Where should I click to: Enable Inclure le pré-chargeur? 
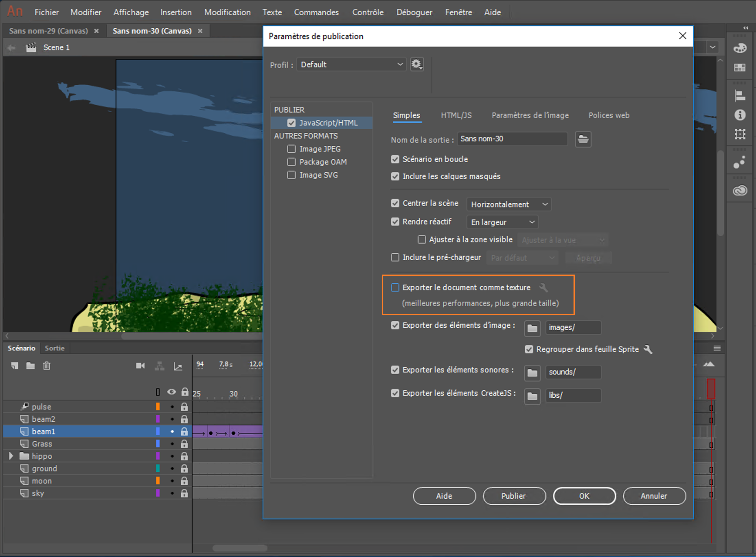[x=395, y=258]
